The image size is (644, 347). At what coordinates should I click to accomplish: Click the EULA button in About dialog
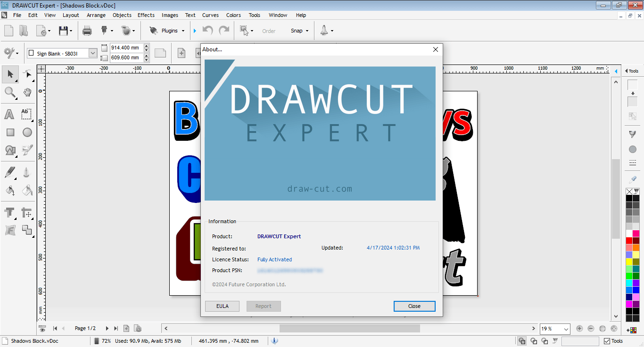[223, 306]
